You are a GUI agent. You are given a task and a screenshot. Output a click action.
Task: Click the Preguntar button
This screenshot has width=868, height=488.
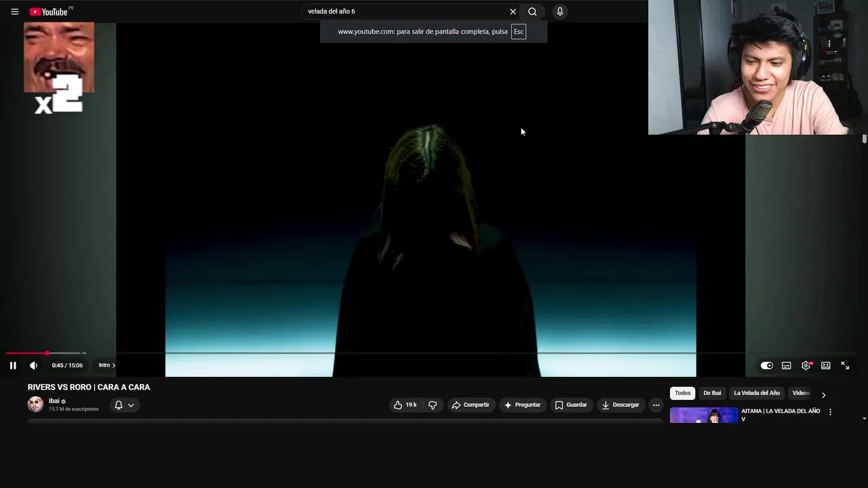(522, 405)
